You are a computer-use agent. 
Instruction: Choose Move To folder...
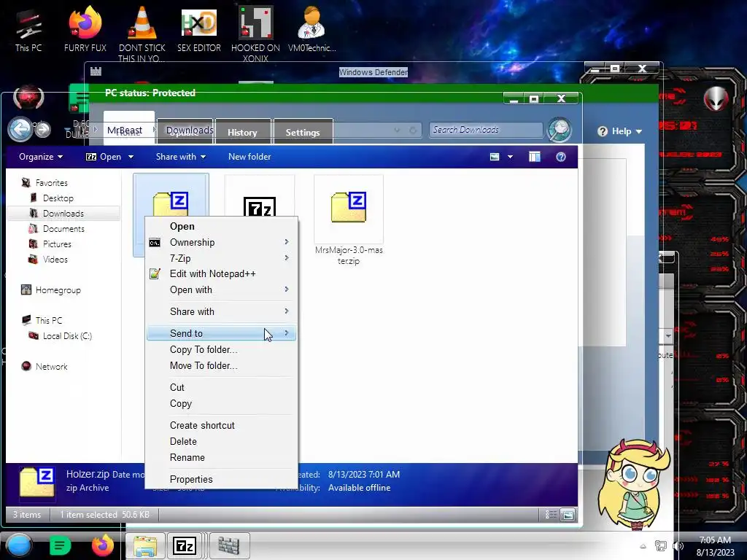222,366
